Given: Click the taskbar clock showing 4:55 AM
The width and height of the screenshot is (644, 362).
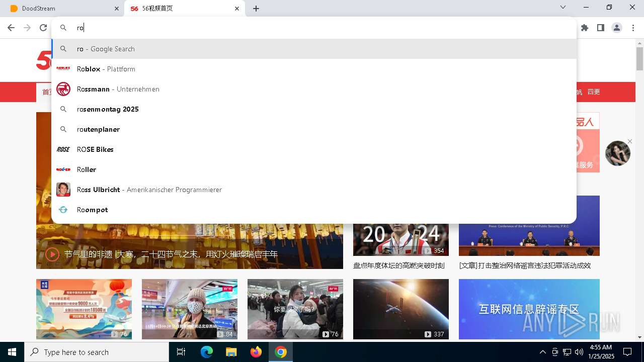Looking at the screenshot, I should (x=601, y=352).
